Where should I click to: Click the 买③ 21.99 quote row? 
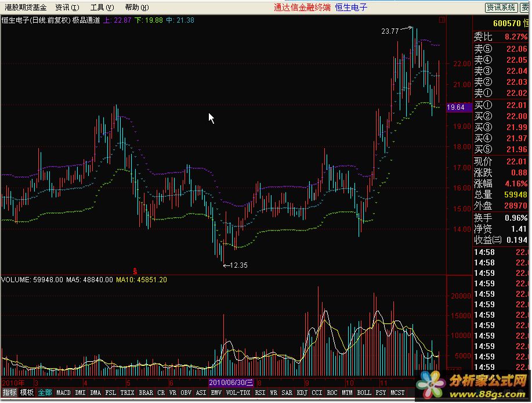click(501, 127)
